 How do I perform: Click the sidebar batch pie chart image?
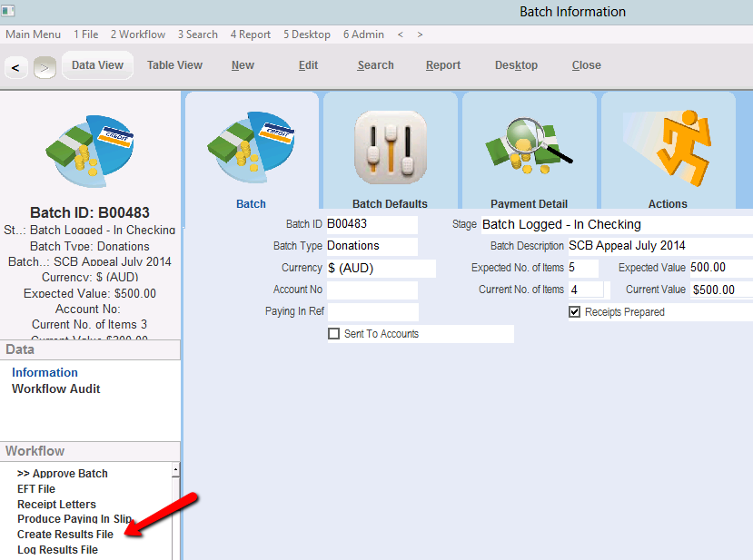click(x=90, y=152)
